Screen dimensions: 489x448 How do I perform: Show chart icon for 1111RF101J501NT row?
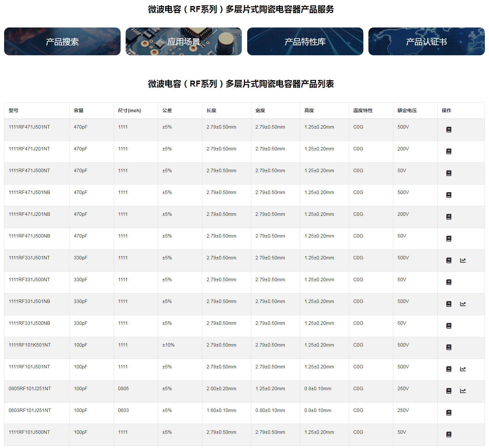tap(463, 369)
